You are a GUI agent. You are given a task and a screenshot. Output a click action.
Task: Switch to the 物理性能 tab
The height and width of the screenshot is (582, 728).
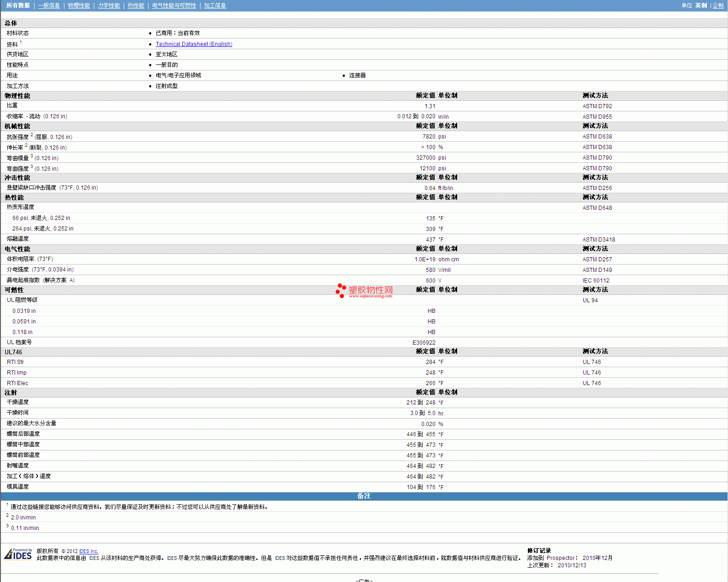tap(79, 6)
